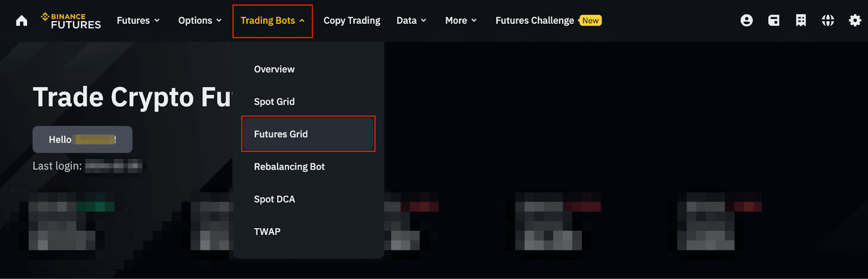The image size is (868, 279).
Task: Click the Hello user greeting button
Action: [x=82, y=139]
